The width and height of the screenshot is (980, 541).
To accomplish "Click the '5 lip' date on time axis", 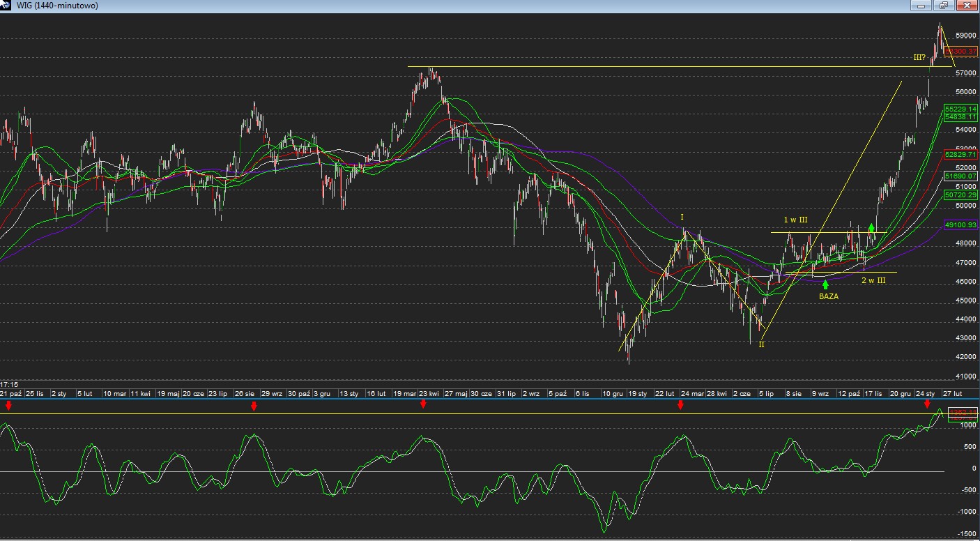I will 767,394.
